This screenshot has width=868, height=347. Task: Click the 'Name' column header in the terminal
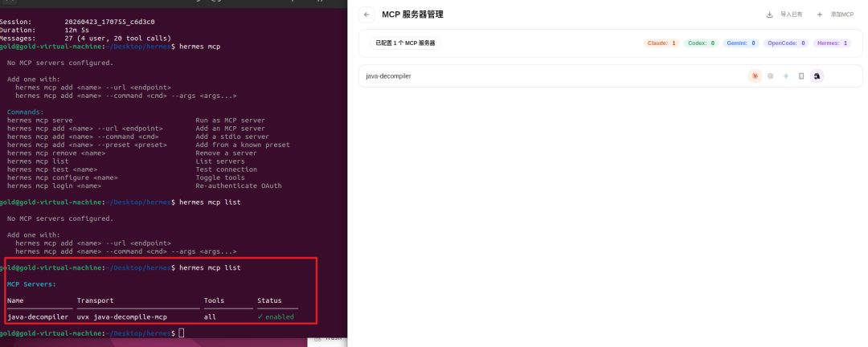[x=15, y=300]
